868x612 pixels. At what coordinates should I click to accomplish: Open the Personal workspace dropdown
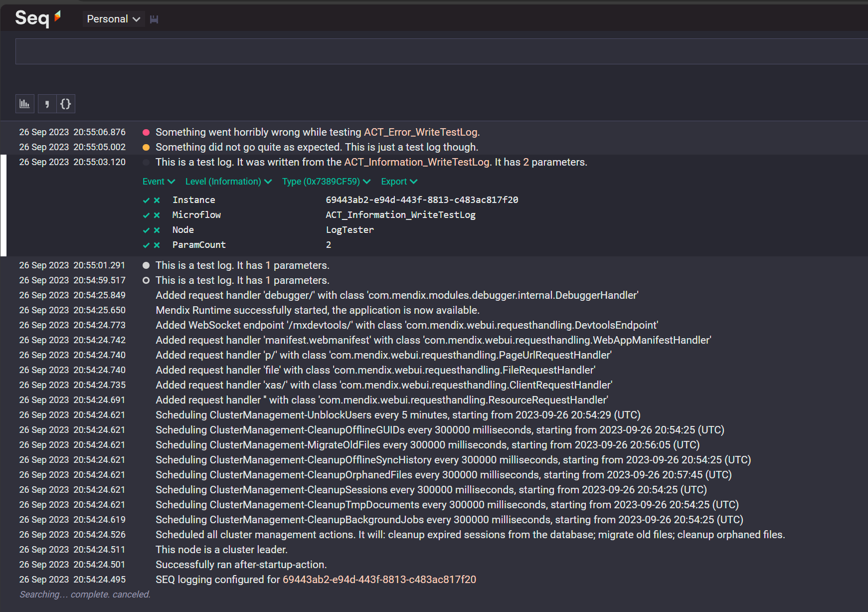click(113, 18)
